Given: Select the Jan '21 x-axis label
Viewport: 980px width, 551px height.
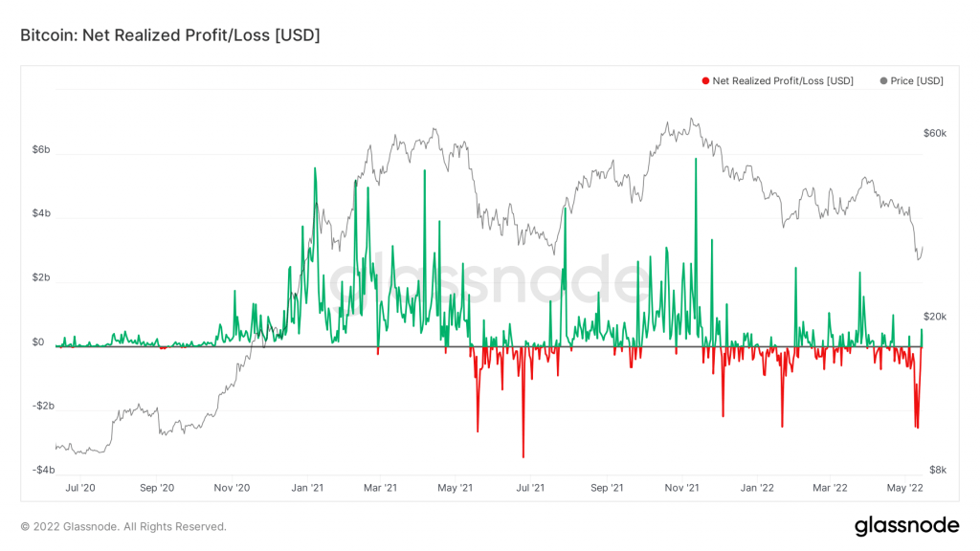Looking at the screenshot, I should point(308,488).
